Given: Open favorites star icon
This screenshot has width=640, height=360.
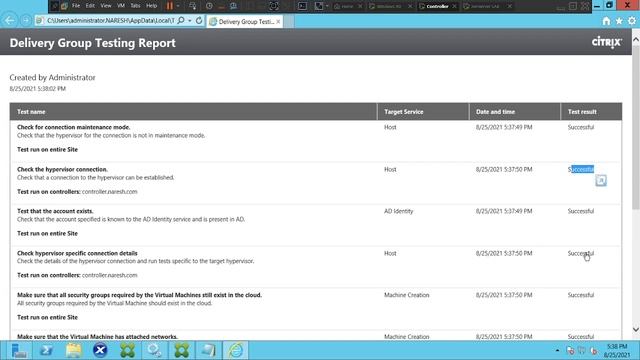Looking at the screenshot, I should (x=619, y=21).
